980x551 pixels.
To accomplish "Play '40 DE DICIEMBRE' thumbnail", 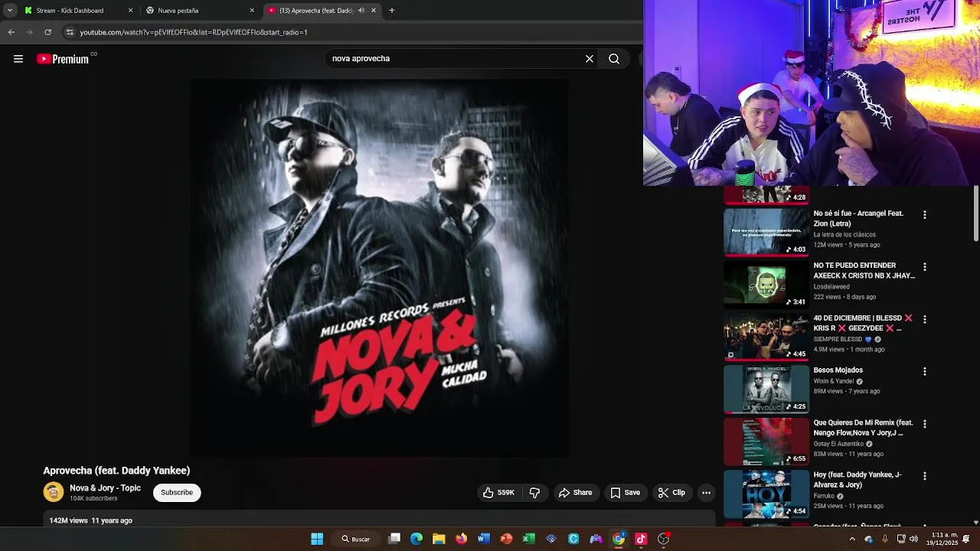I will (x=766, y=336).
